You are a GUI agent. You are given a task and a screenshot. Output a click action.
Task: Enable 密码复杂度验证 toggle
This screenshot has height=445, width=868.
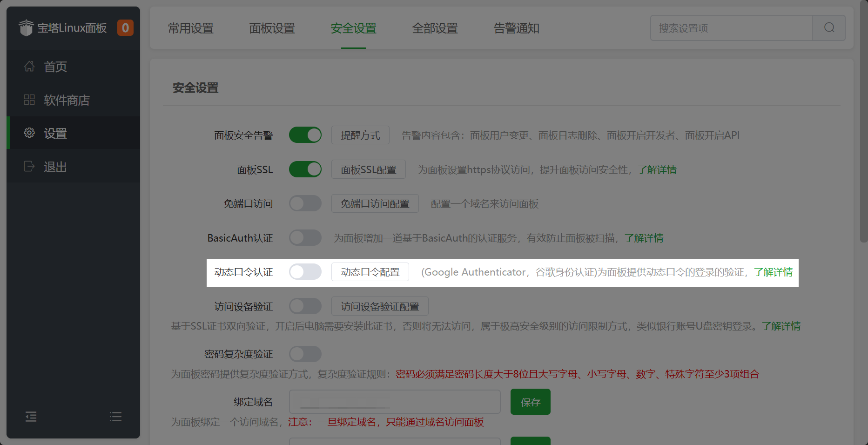pos(305,354)
